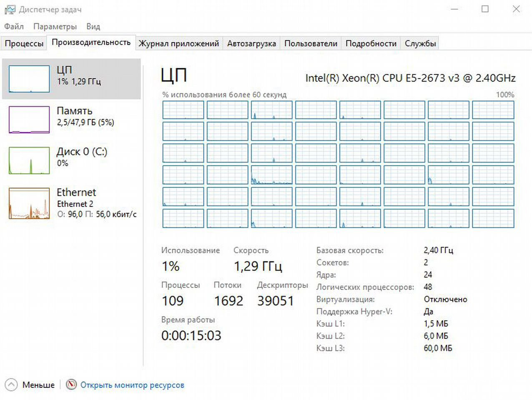Image resolution: width=532 pixels, height=400 pixels.
Task: Click the Ethernet throughput 96,0 / 56,0 кбит/с
Action: 97,214
